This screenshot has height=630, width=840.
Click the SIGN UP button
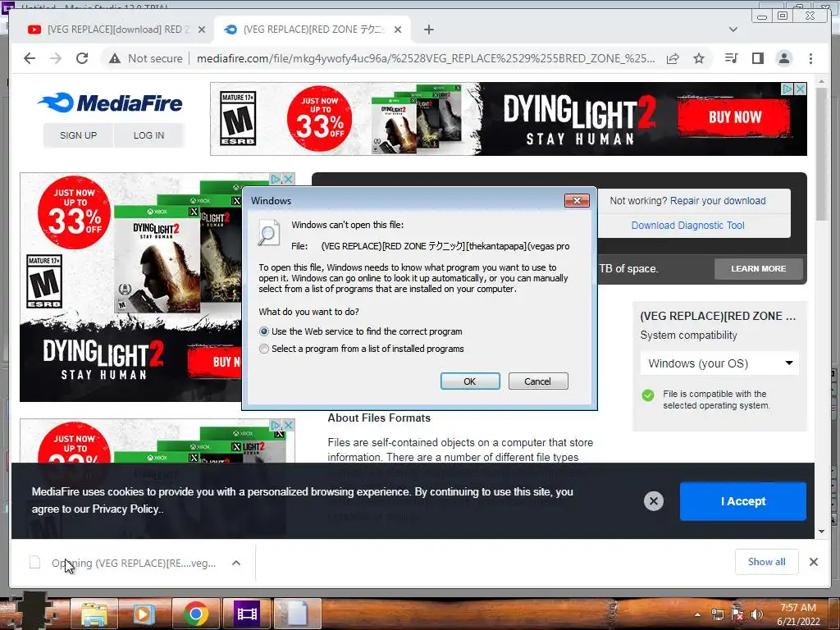[x=78, y=135]
